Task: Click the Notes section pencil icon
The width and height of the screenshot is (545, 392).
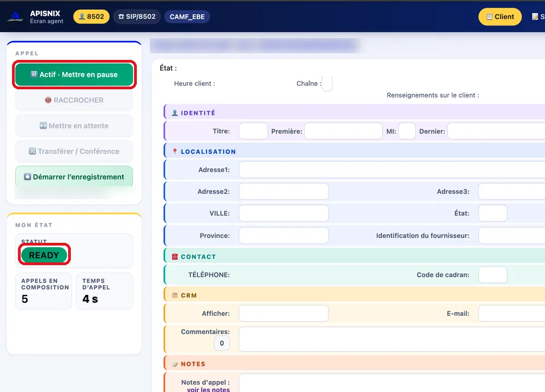Action: (x=175, y=364)
